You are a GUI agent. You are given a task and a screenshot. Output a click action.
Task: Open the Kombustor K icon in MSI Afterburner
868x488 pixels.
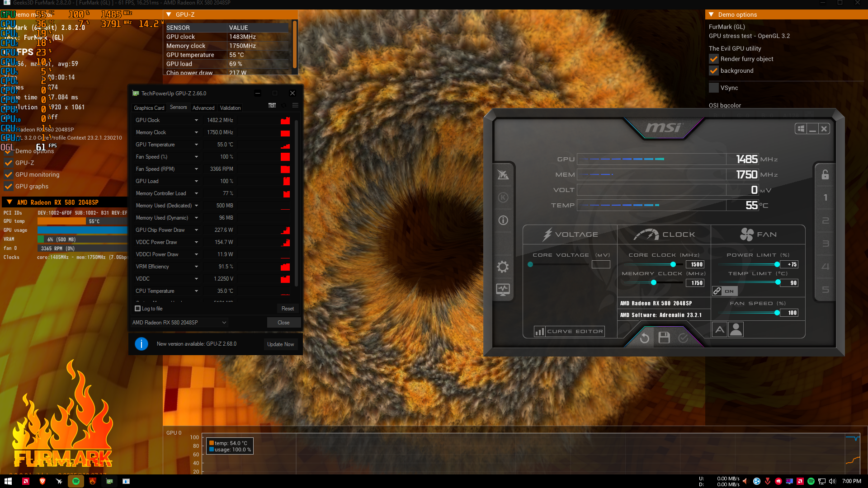click(x=503, y=197)
